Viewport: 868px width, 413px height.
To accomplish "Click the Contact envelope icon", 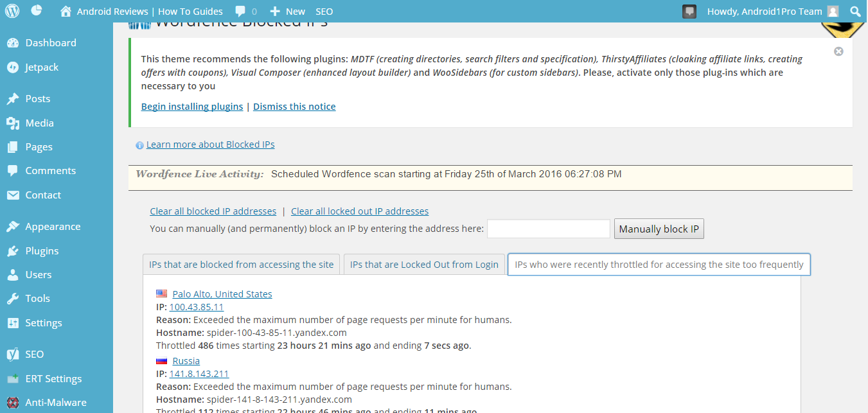I will point(13,195).
